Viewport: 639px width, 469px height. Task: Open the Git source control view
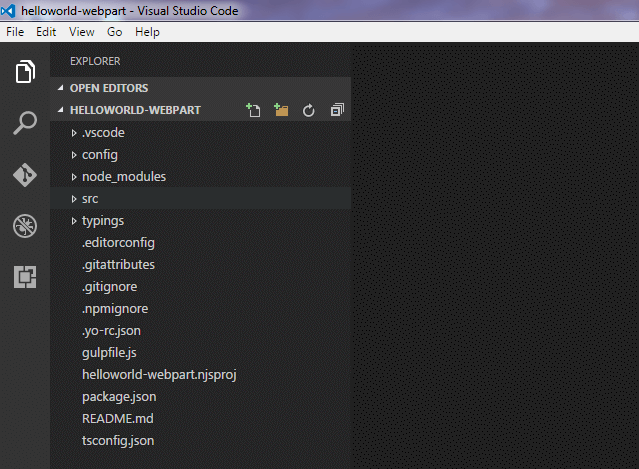(x=25, y=175)
